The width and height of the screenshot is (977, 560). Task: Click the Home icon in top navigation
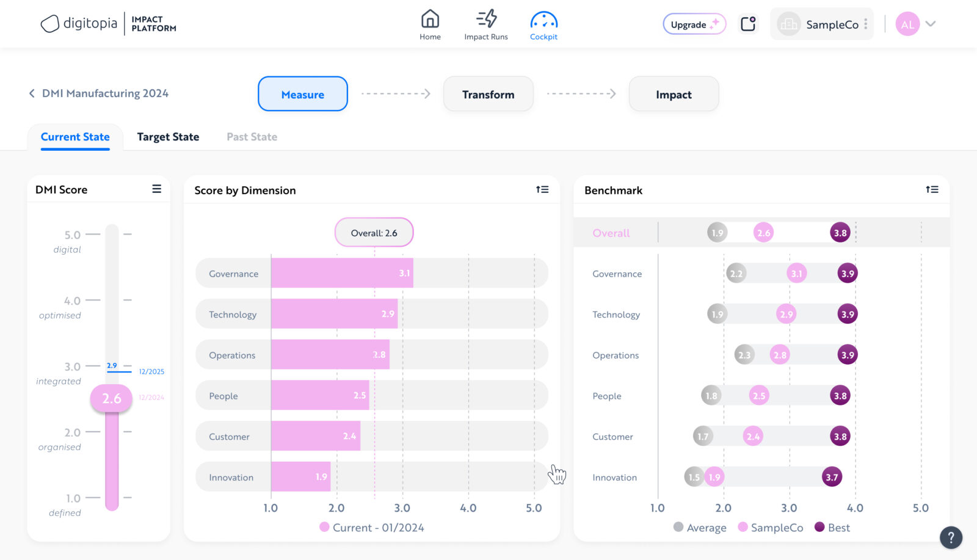430,20
